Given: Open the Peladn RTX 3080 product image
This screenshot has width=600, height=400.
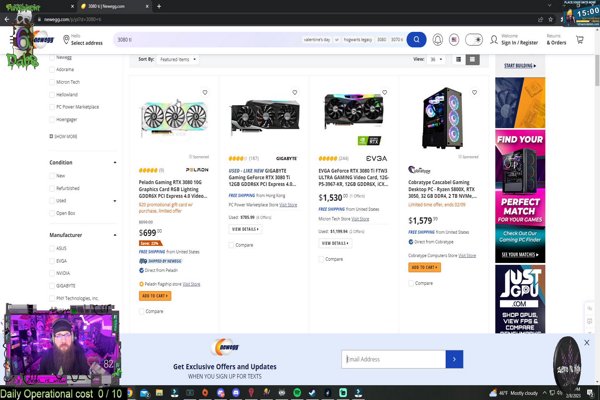Looking at the screenshot, I should point(174,117).
